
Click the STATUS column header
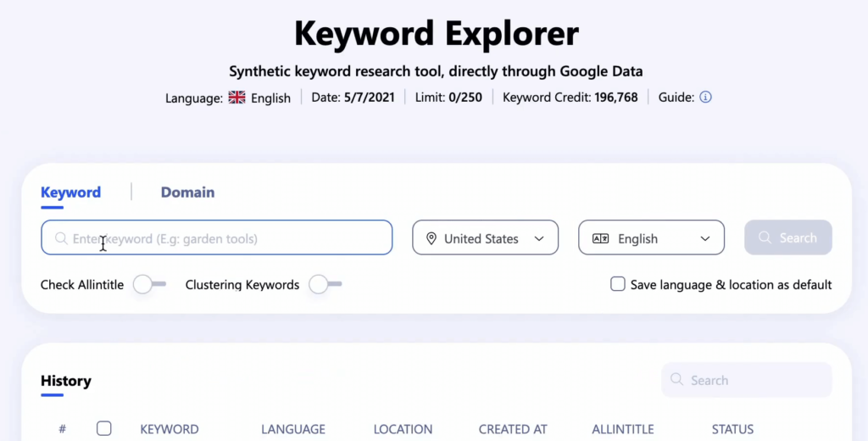point(732,429)
